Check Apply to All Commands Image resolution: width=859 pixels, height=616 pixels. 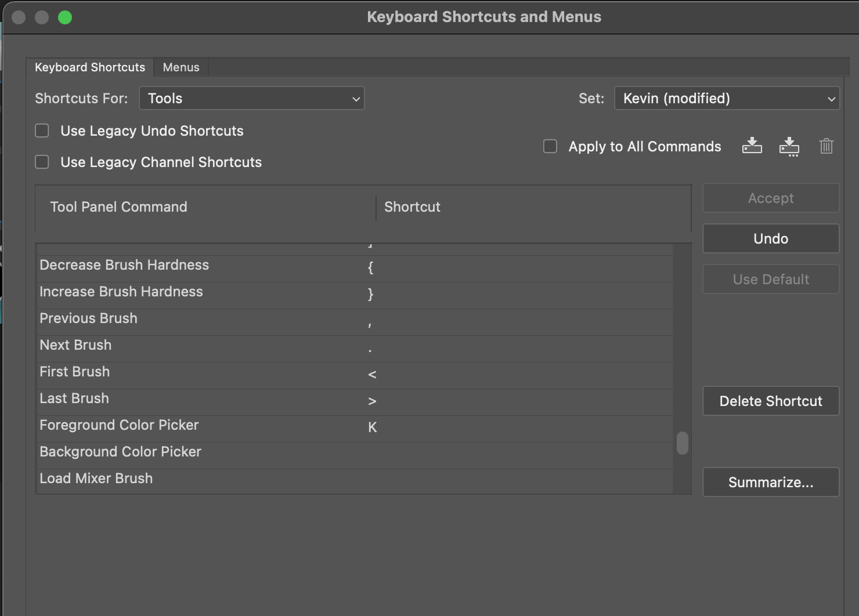[550, 146]
